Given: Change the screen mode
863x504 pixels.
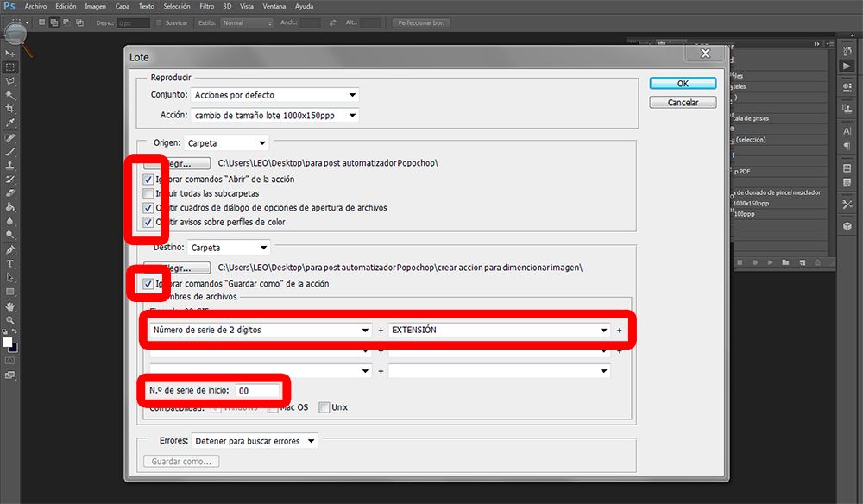Looking at the screenshot, I should 10,375.
